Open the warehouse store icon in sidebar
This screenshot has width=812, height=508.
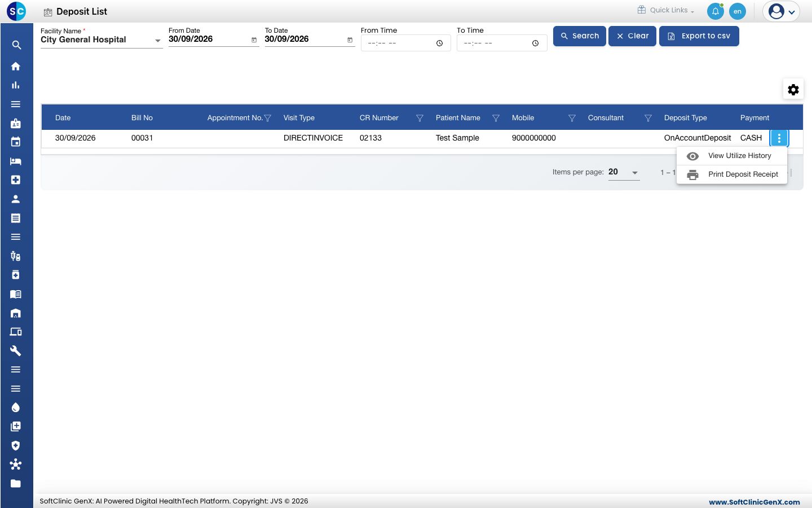click(16, 313)
